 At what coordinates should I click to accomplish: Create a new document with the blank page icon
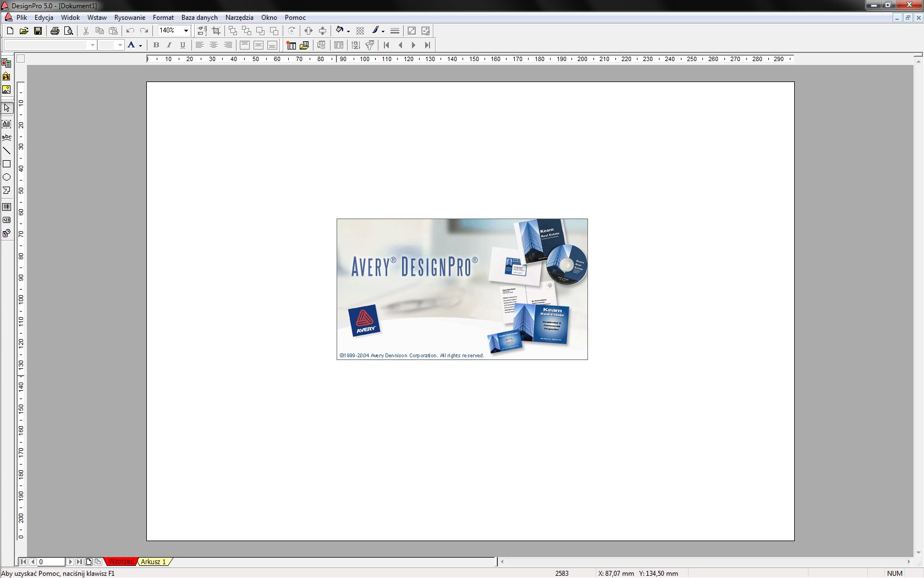tap(10, 31)
